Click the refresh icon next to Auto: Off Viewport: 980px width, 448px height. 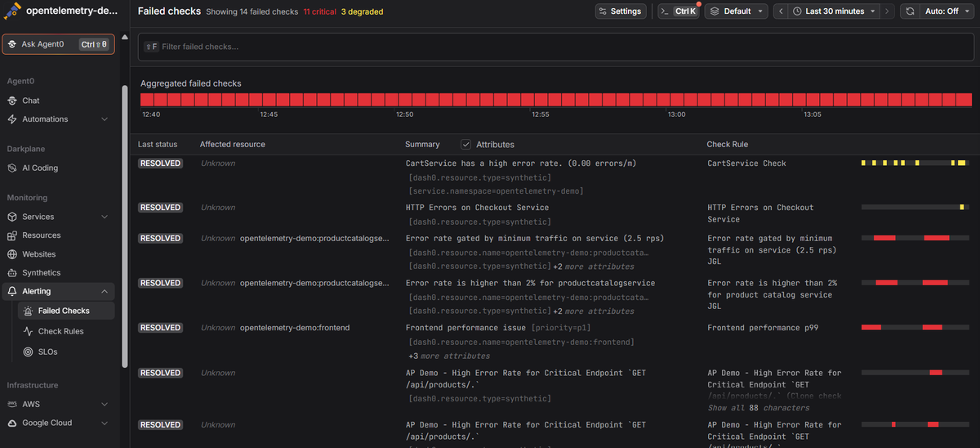pyautogui.click(x=910, y=11)
